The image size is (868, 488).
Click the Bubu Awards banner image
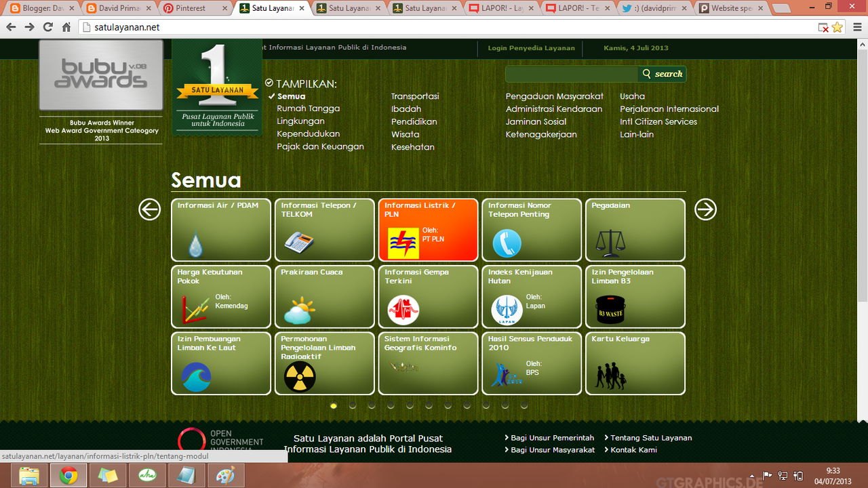pyautogui.click(x=101, y=75)
